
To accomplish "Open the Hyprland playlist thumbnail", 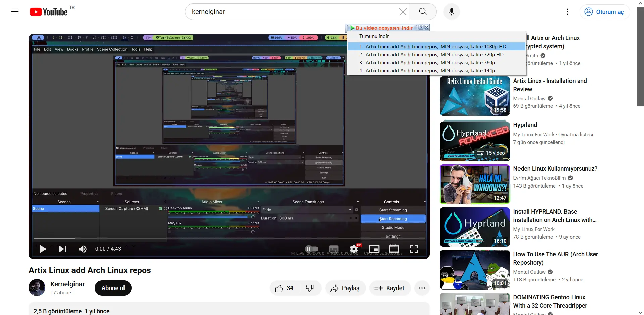I will 475,141.
